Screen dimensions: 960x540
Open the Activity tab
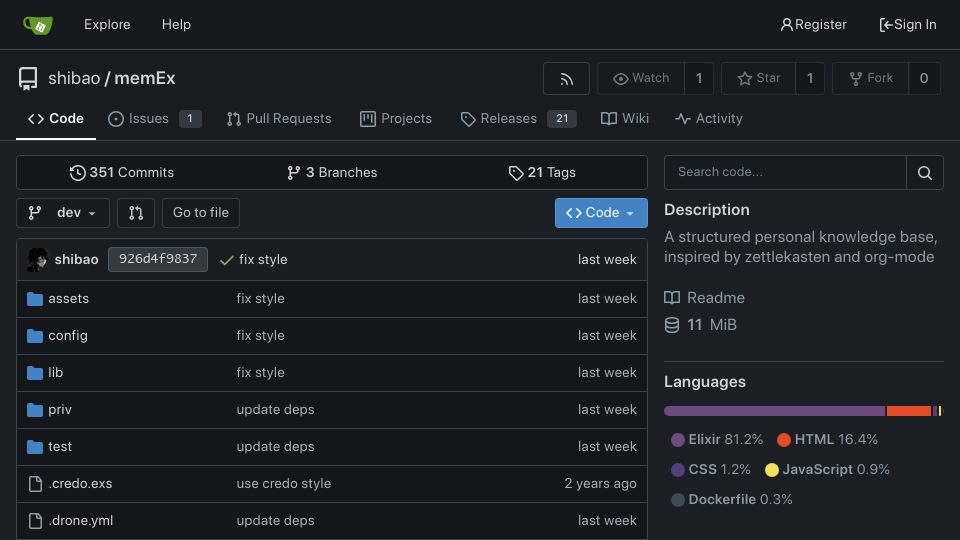pos(708,119)
